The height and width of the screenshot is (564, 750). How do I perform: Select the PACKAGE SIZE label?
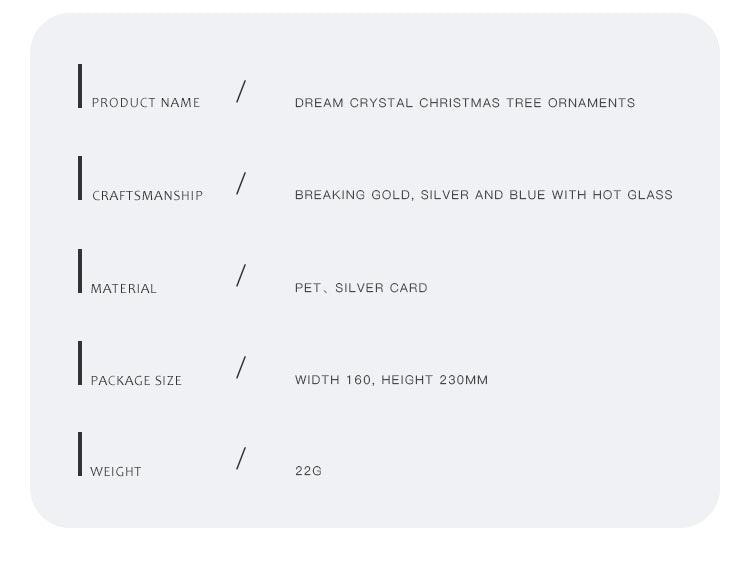136,381
